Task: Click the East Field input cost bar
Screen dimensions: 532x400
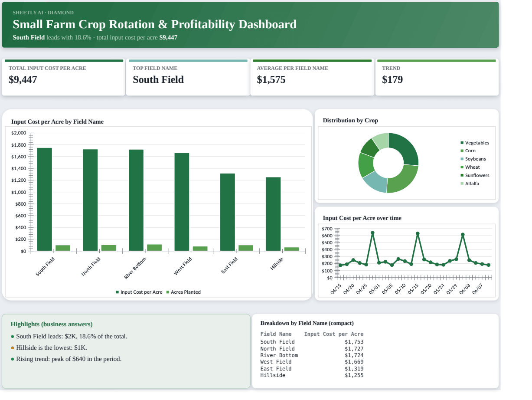Action: 228,212
